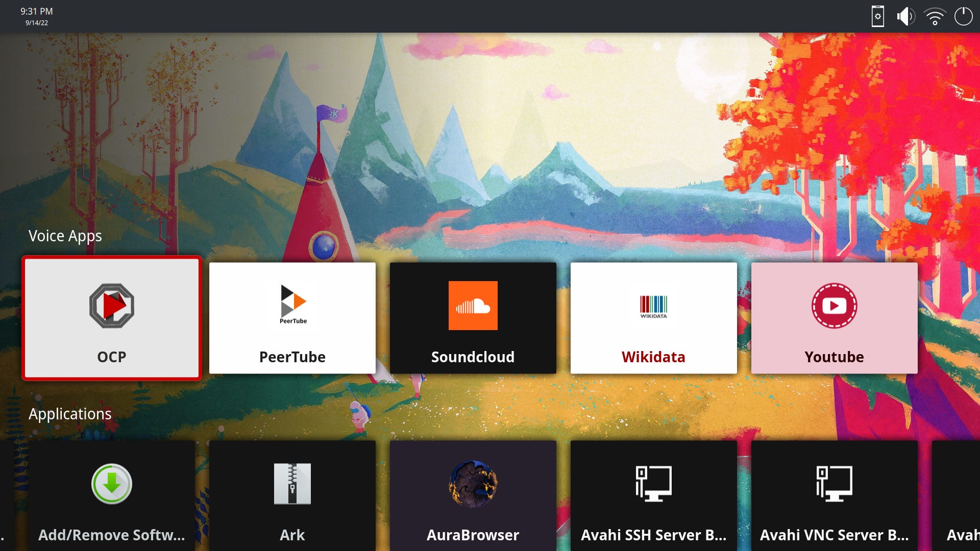Open Add/Remove Software application
The image size is (980, 551).
point(111,495)
